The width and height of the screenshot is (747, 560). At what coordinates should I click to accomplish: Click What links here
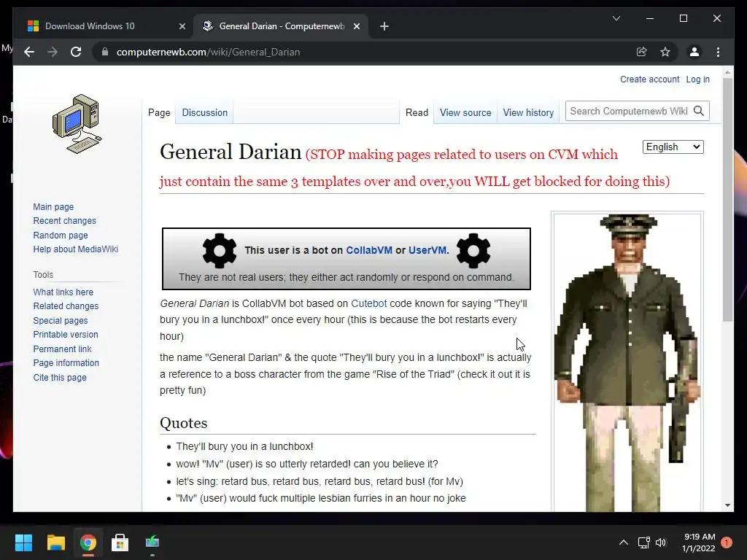63,292
